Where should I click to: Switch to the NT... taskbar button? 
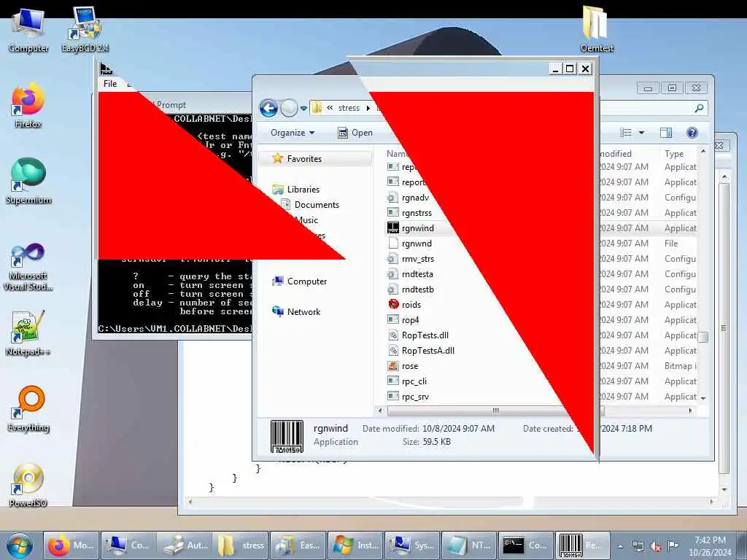(468, 545)
